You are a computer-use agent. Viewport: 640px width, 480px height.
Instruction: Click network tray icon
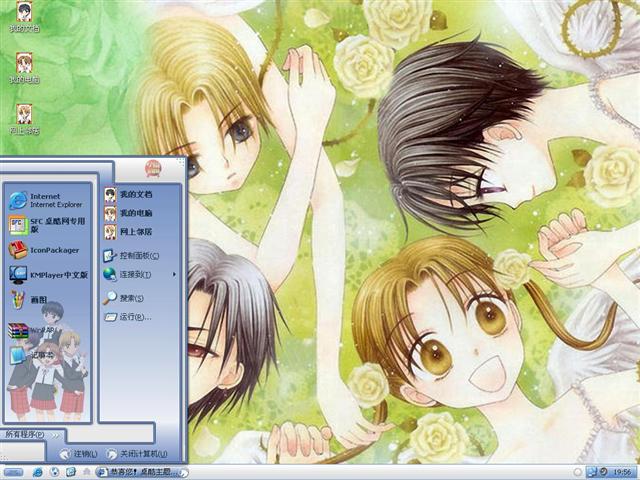point(592,472)
